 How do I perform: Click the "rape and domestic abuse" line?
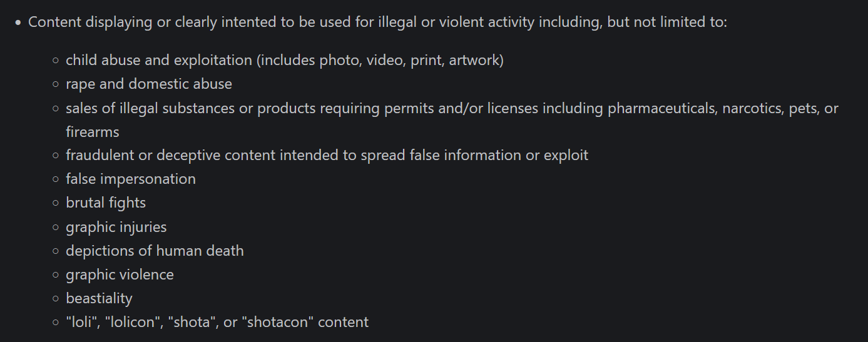click(149, 84)
